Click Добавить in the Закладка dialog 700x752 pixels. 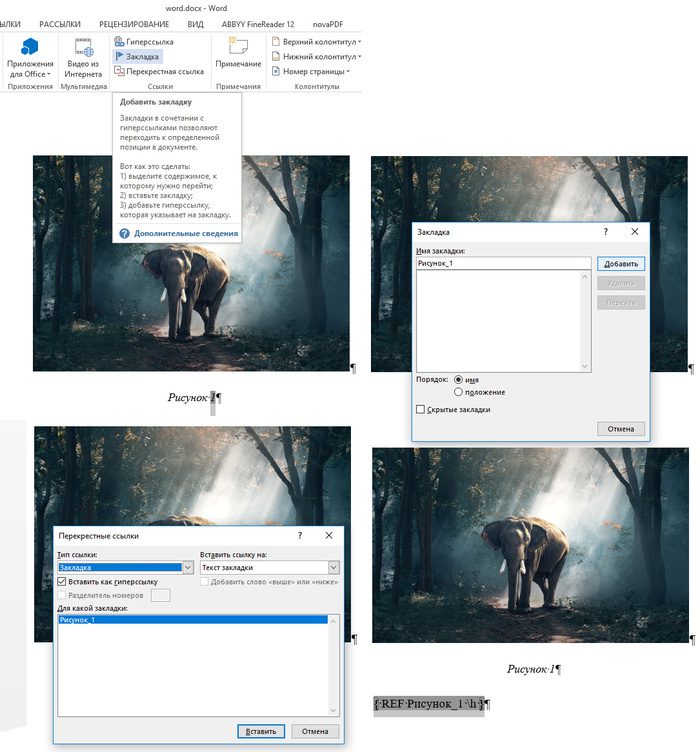click(x=621, y=264)
